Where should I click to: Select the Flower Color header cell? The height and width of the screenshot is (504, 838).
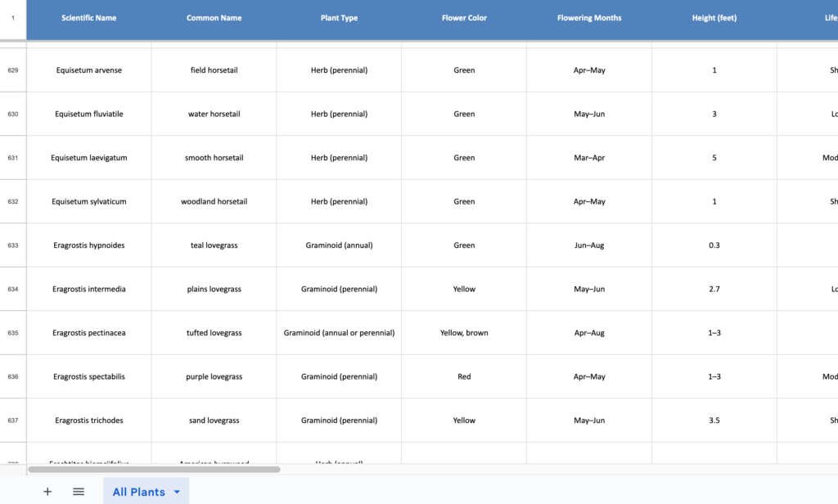tap(464, 18)
